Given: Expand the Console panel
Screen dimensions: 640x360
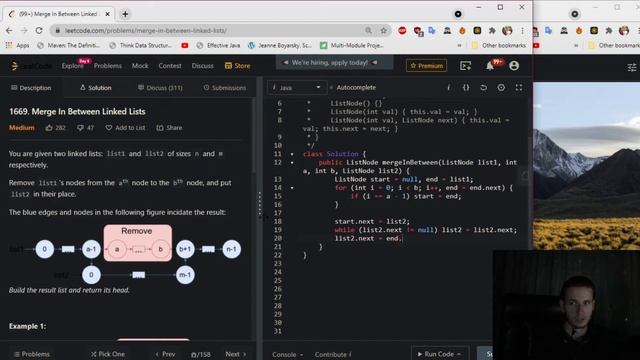Looking at the screenshot, I should click(x=288, y=354).
